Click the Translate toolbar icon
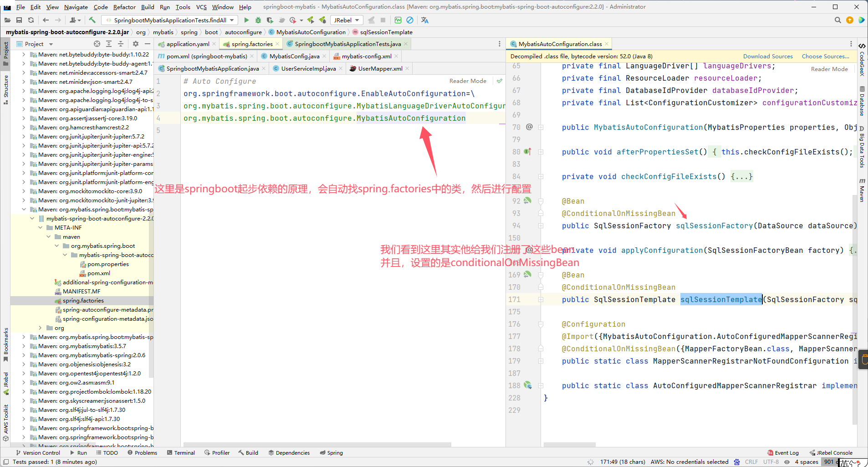Screen dimensions: 868x467 pos(425,20)
